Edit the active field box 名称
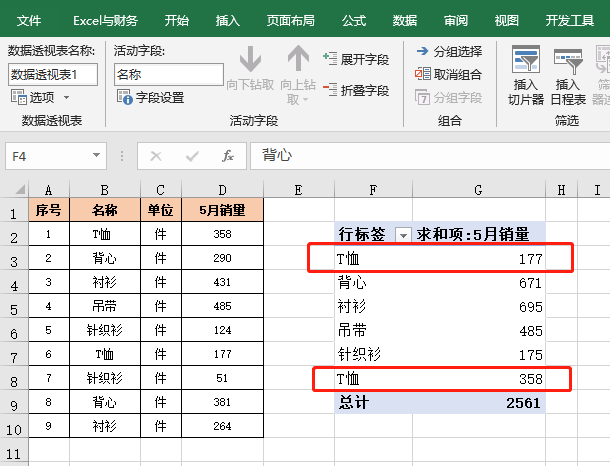 coord(168,74)
